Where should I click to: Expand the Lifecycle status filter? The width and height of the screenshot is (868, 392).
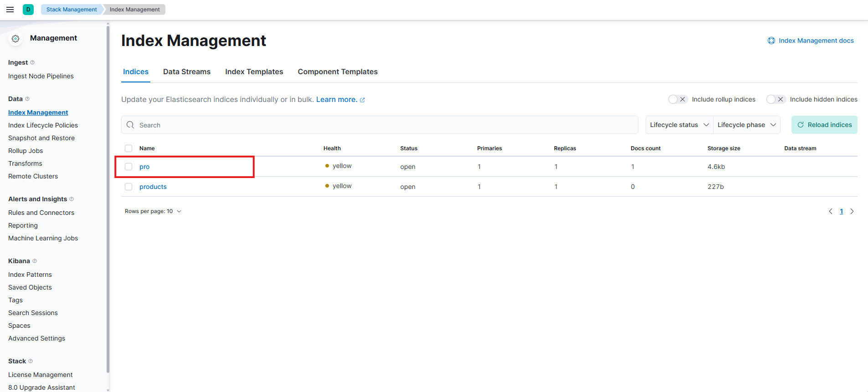tap(679, 125)
